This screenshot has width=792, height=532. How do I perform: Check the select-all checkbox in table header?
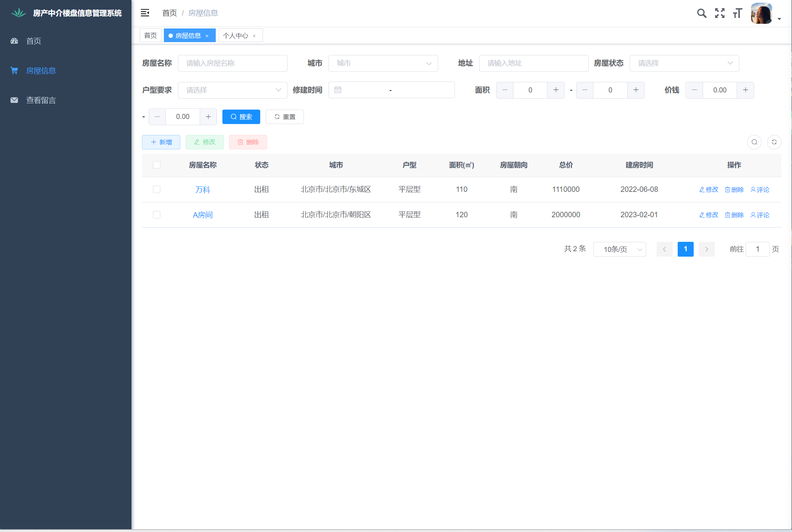156,165
